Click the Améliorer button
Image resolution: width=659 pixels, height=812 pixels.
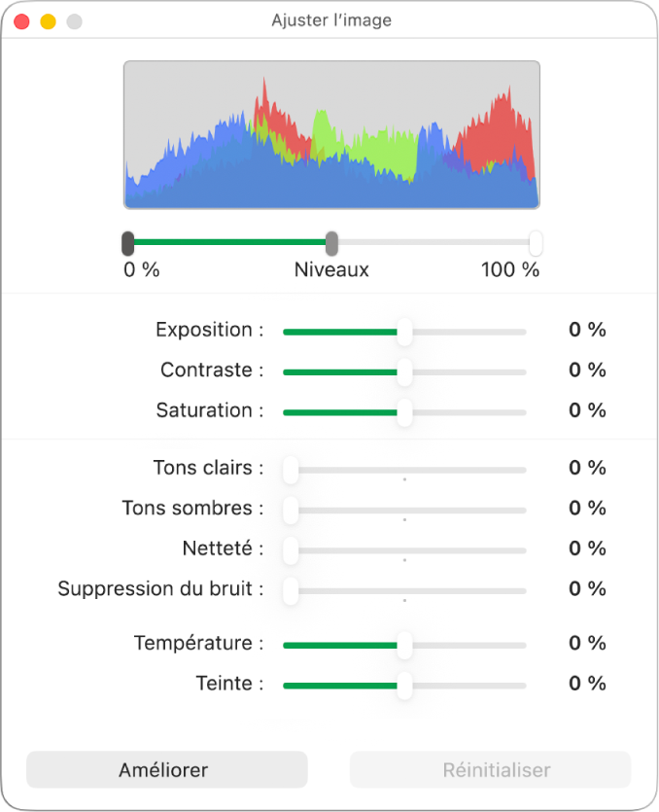(166, 769)
